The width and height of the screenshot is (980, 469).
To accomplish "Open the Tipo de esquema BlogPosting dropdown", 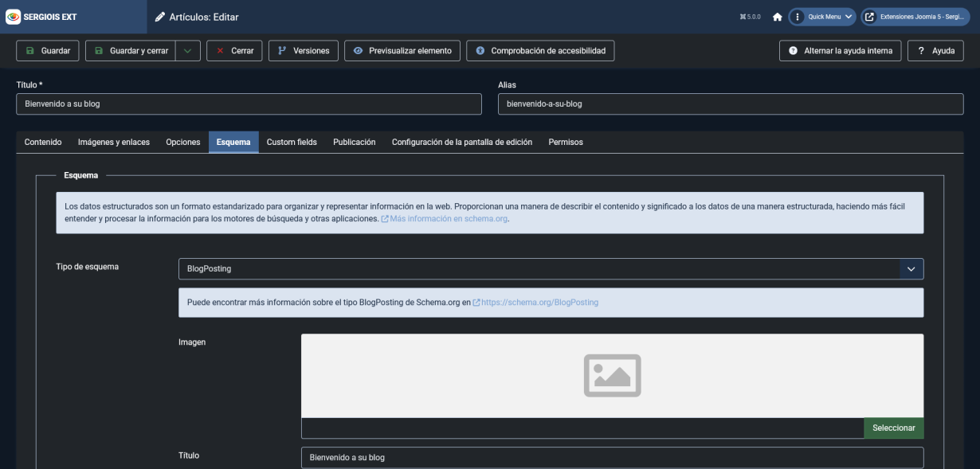I will click(551, 268).
